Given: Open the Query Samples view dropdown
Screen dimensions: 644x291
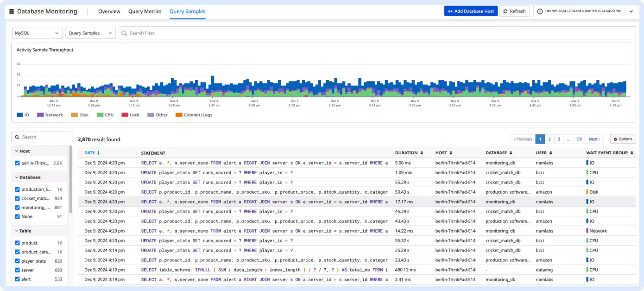Looking at the screenshot, I should 90,33.
